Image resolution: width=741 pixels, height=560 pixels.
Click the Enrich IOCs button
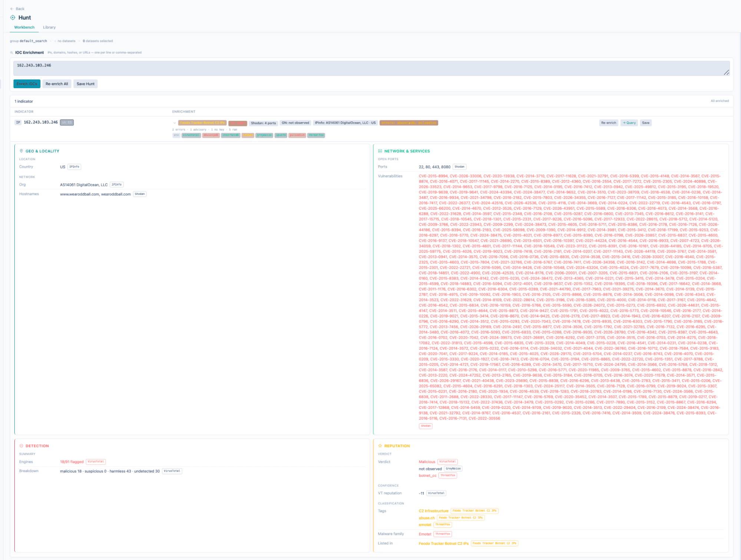27,84
